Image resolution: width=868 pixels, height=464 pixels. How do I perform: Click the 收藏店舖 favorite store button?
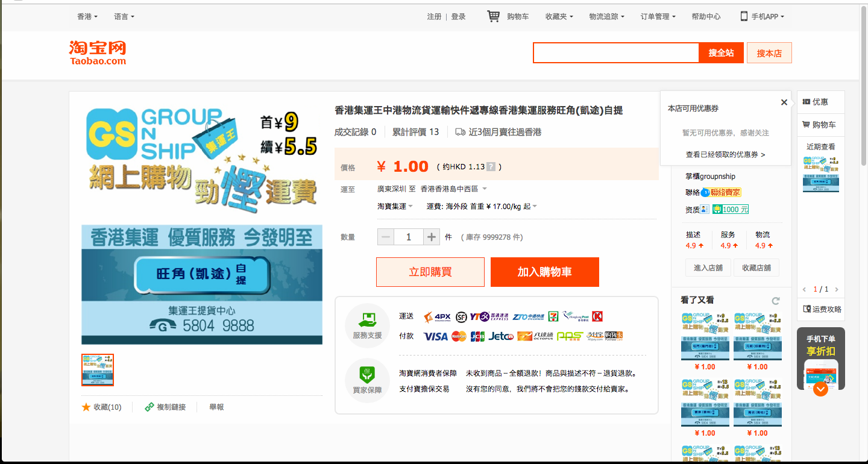click(756, 268)
